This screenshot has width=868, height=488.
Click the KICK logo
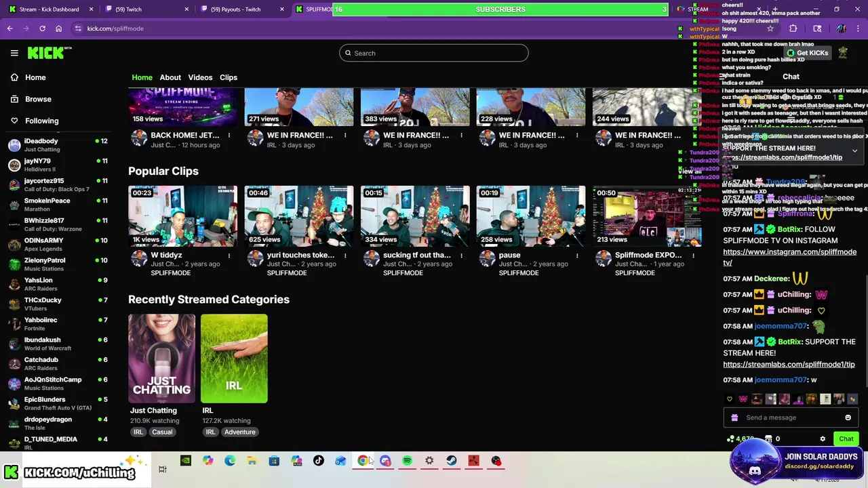tap(49, 53)
